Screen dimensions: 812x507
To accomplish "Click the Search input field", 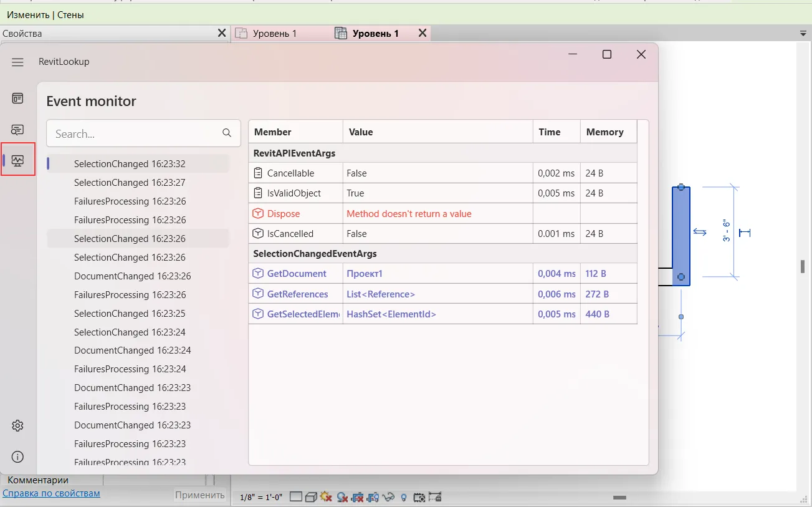I will click(x=143, y=133).
